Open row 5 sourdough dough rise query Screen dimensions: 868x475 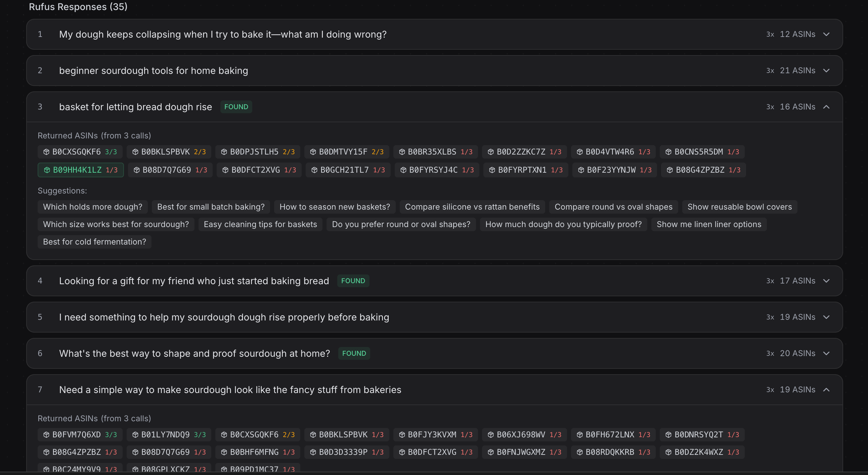pos(224,317)
